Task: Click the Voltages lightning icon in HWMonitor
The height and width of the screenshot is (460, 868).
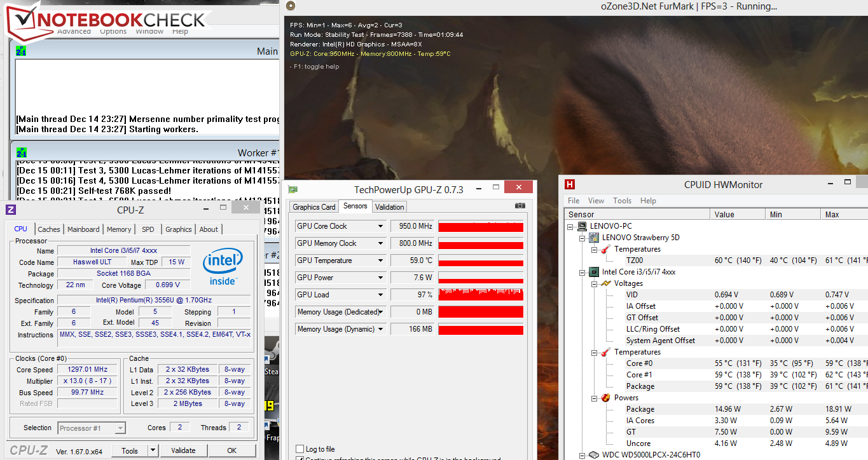Action: 606,283
